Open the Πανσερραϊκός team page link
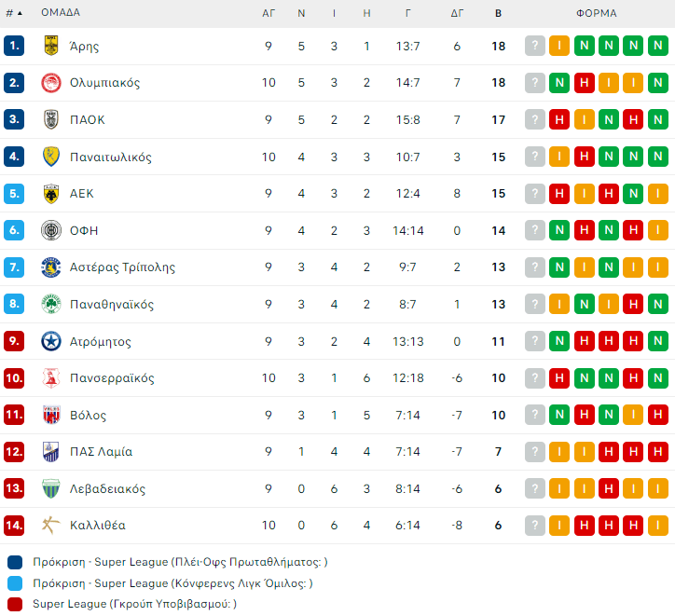675x616 pixels. [x=112, y=378]
